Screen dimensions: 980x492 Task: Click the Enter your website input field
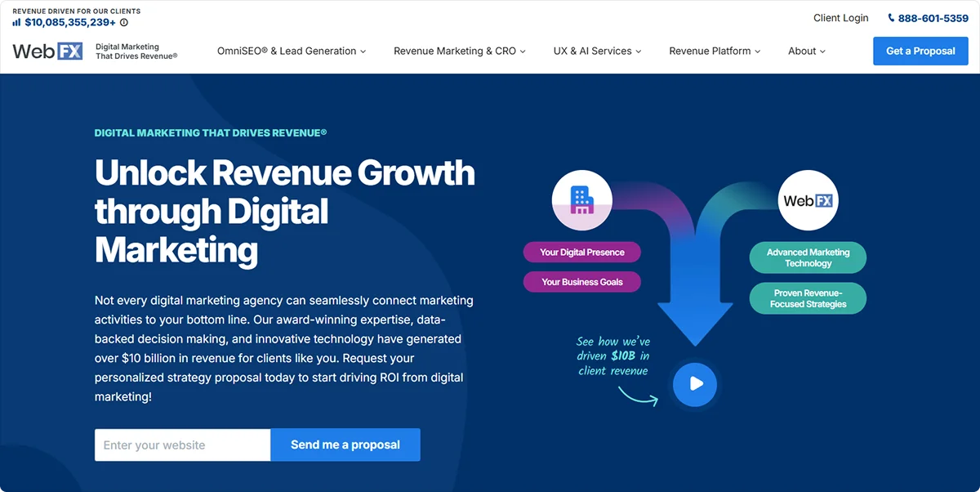(182, 445)
